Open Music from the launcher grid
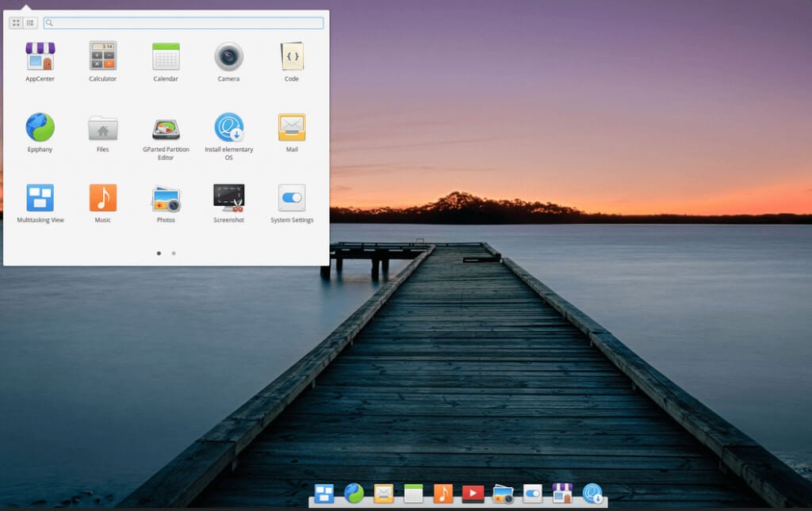The image size is (812, 511). [x=103, y=198]
